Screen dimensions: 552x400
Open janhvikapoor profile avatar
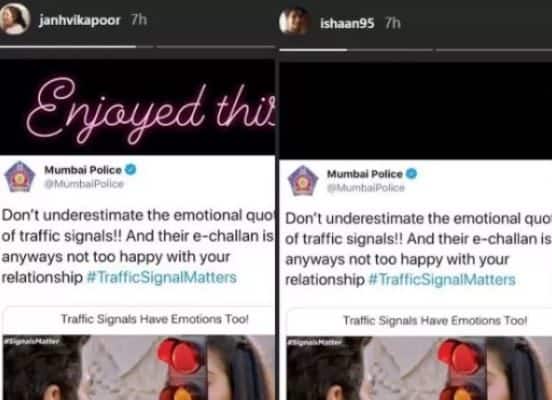(x=14, y=19)
